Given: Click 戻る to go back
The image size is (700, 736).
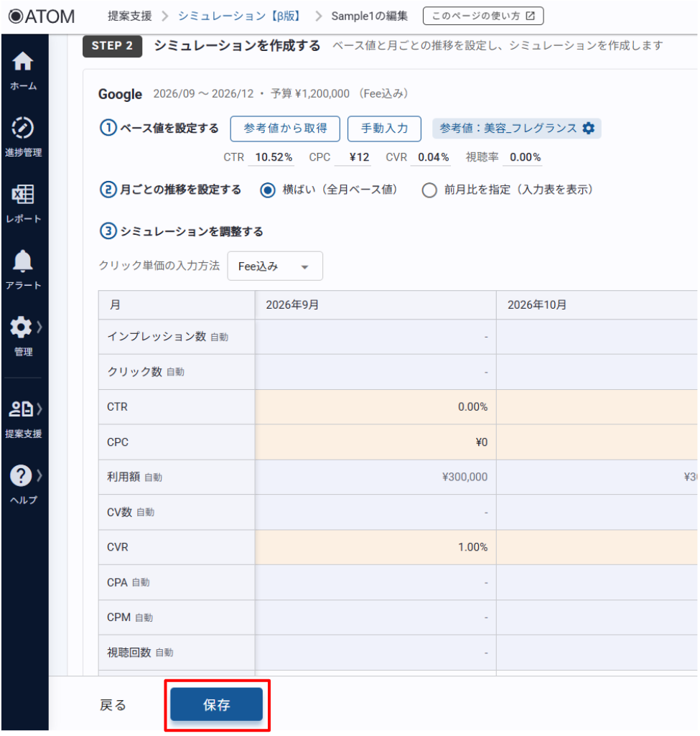Looking at the screenshot, I should tap(113, 705).
